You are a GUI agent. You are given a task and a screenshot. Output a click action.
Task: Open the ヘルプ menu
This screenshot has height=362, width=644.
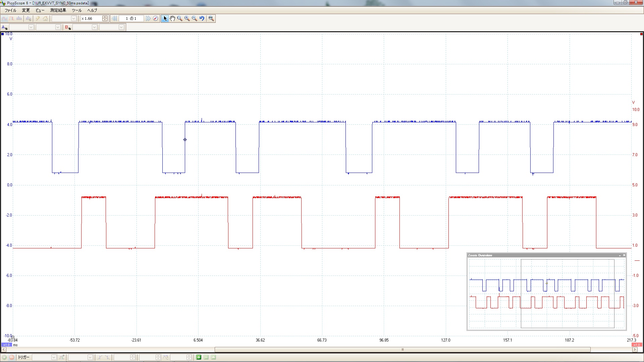[x=92, y=10]
